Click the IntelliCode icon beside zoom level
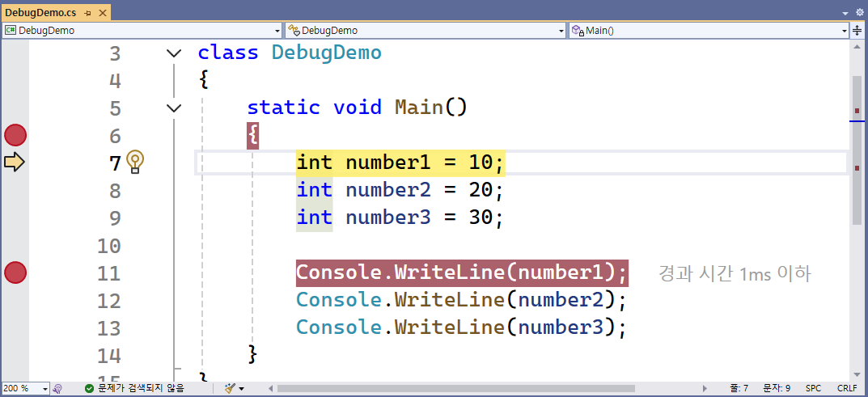This screenshot has height=397, width=868. (57, 388)
